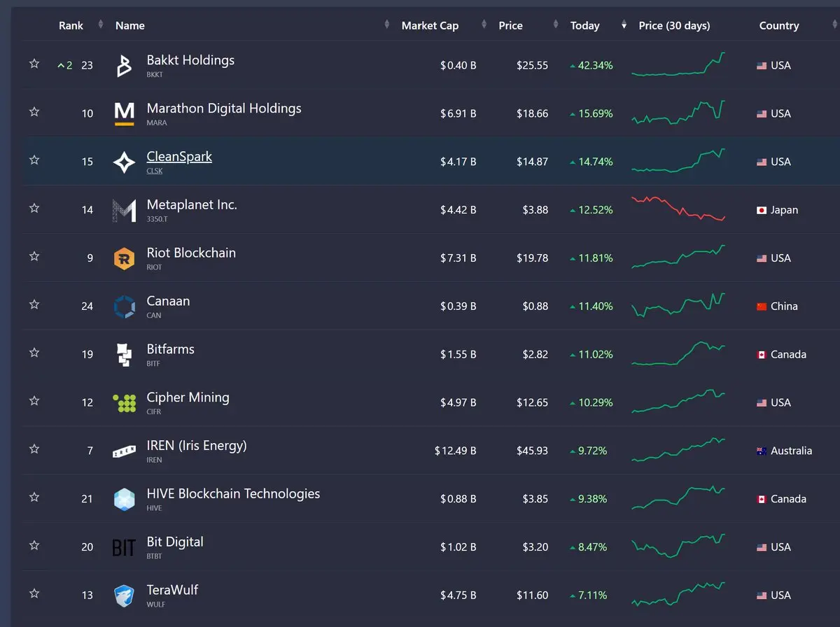Star Cipher Mining as a favorite
The width and height of the screenshot is (840, 627).
(34, 401)
